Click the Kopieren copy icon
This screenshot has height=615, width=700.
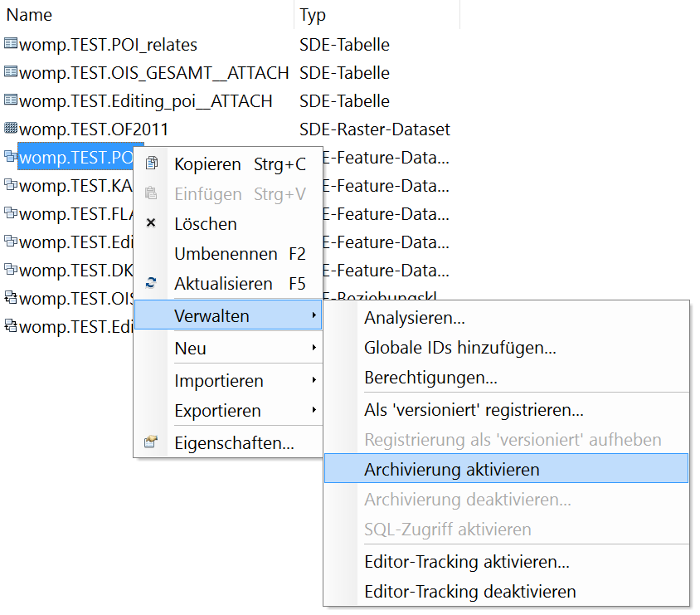click(x=153, y=164)
